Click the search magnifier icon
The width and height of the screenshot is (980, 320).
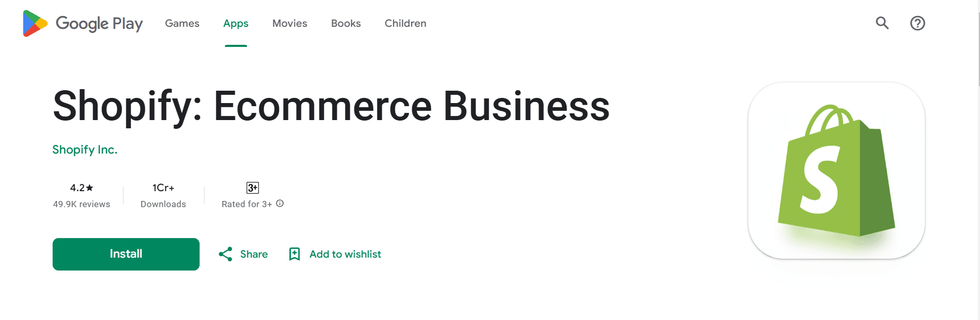(x=881, y=23)
